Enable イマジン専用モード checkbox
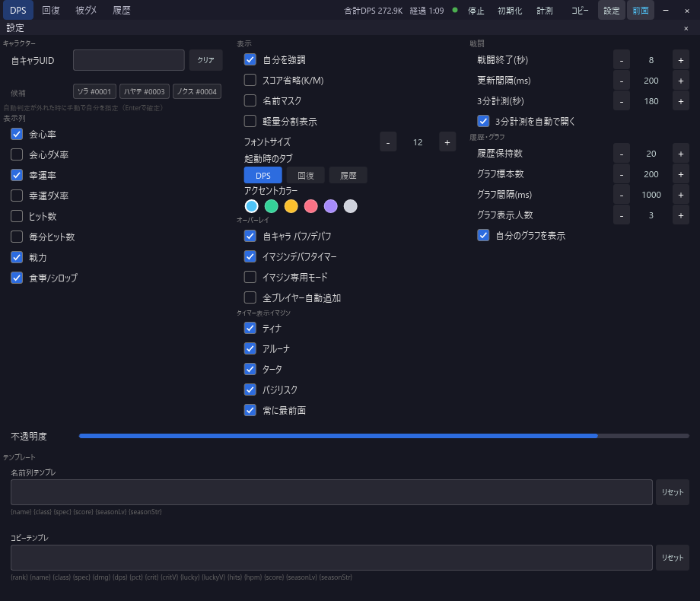Viewport: 700px width, 601px height. click(250, 277)
